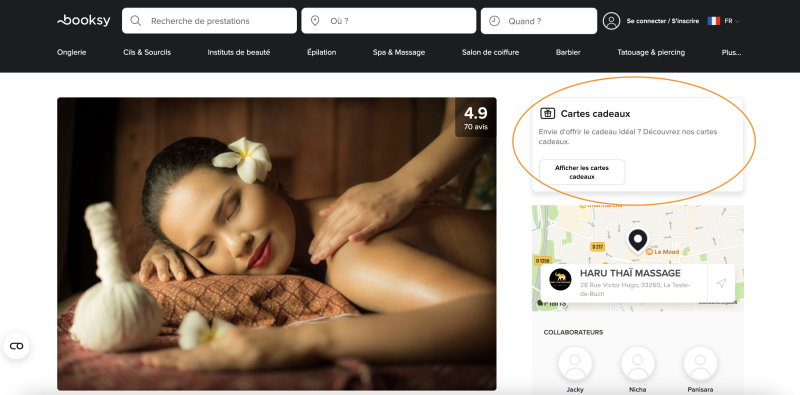Click the Booksy logo
This screenshot has width=800, height=395.
(x=84, y=21)
